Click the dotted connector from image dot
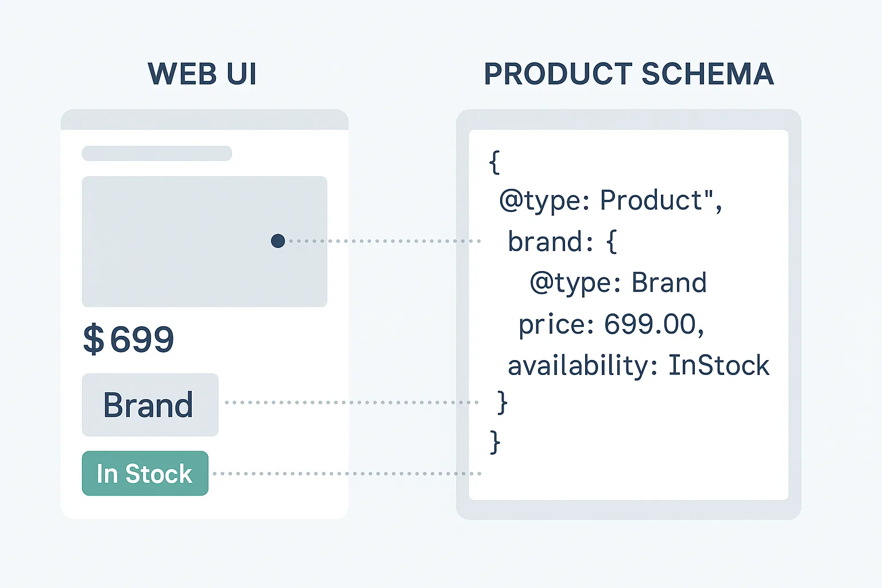 point(384,241)
